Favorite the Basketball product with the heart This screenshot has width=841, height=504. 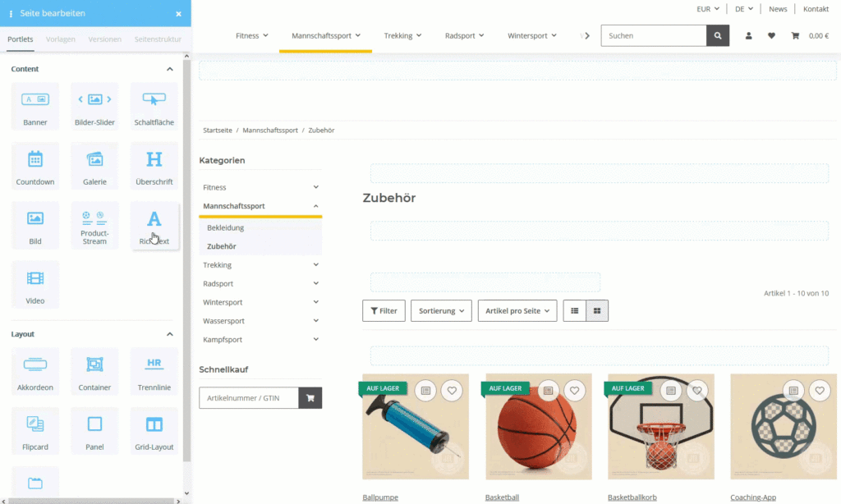tap(574, 391)
